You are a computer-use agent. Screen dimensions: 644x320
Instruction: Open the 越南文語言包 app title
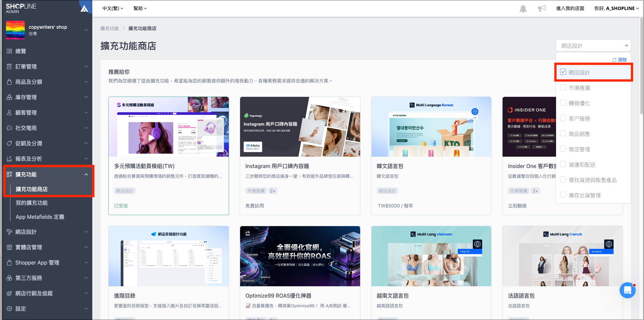[393, 296]
